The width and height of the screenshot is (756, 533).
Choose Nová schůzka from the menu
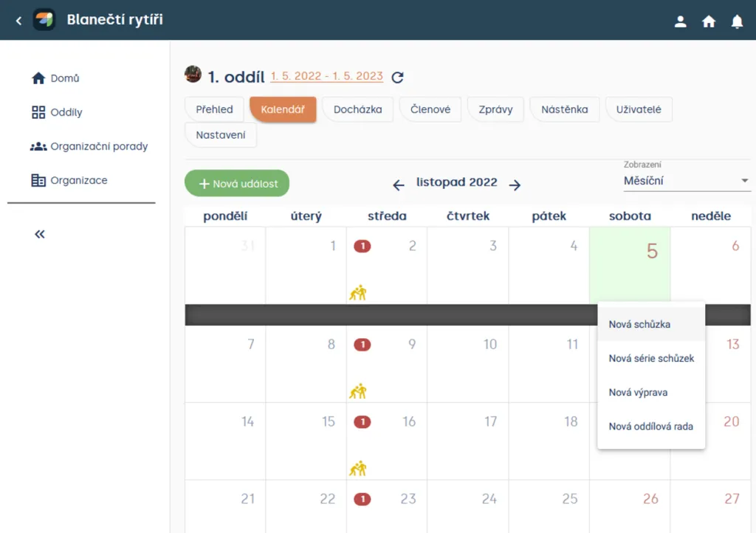pyautogui.click(x=651, y=324)
